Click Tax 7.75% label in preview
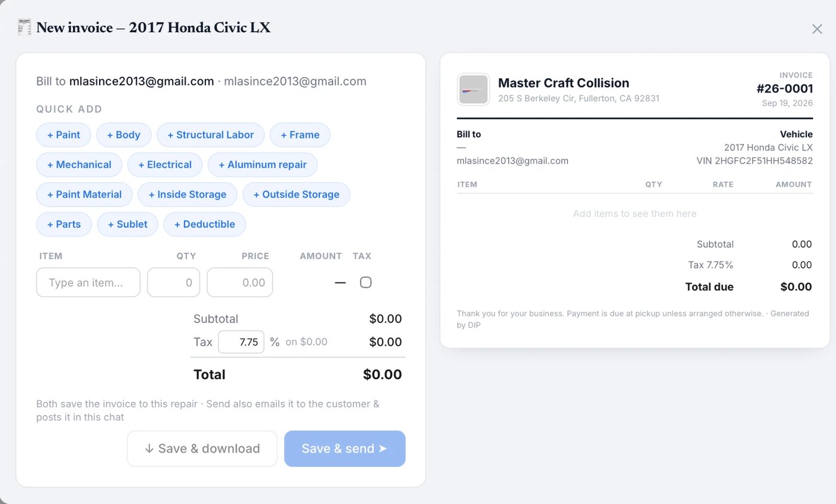Viewport: 836px width, 504px height. (711, 265)
